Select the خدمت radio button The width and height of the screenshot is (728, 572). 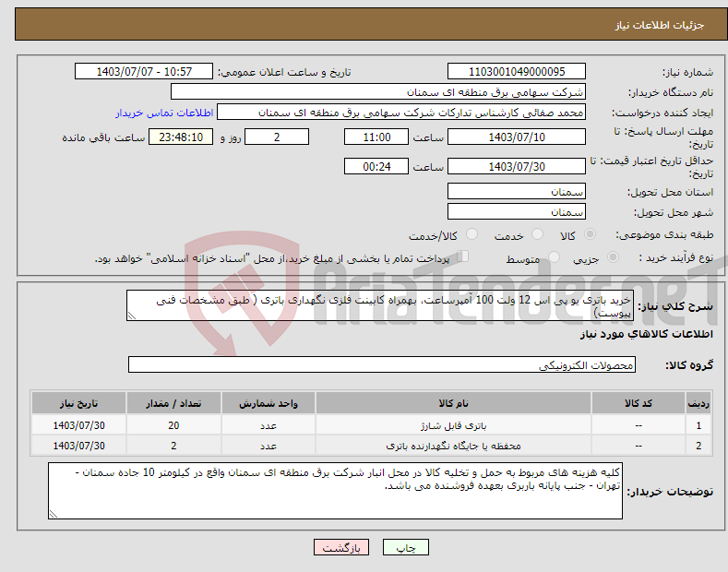[x=537, y=234]
